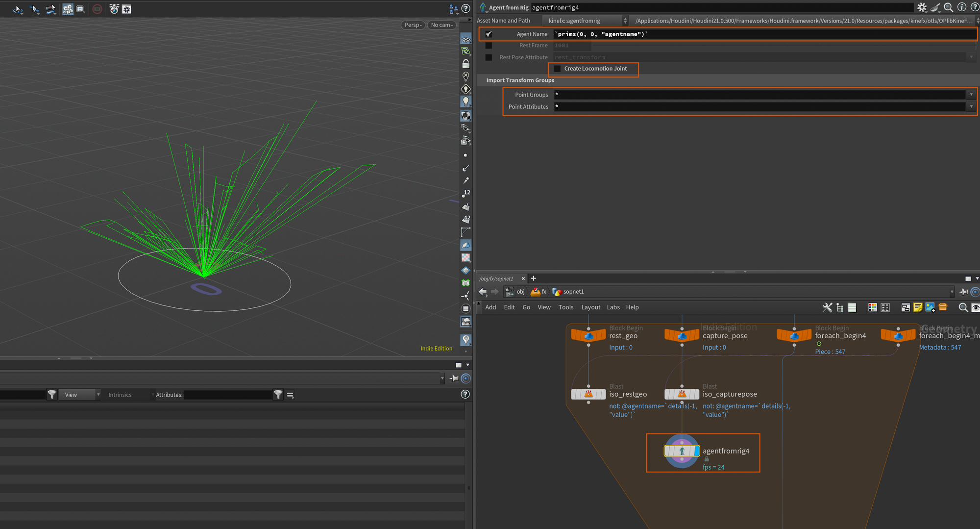This screenshot has height=529, width=980.
Task: Click the viewport lock camera icon
Action: (465, 64)
